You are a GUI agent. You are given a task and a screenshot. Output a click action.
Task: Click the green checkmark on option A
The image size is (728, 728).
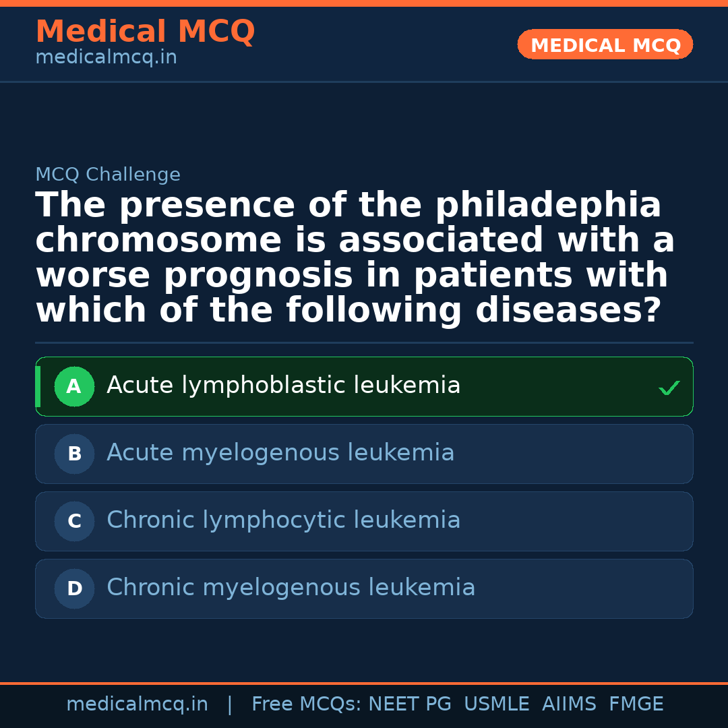(x=669, y=388)
